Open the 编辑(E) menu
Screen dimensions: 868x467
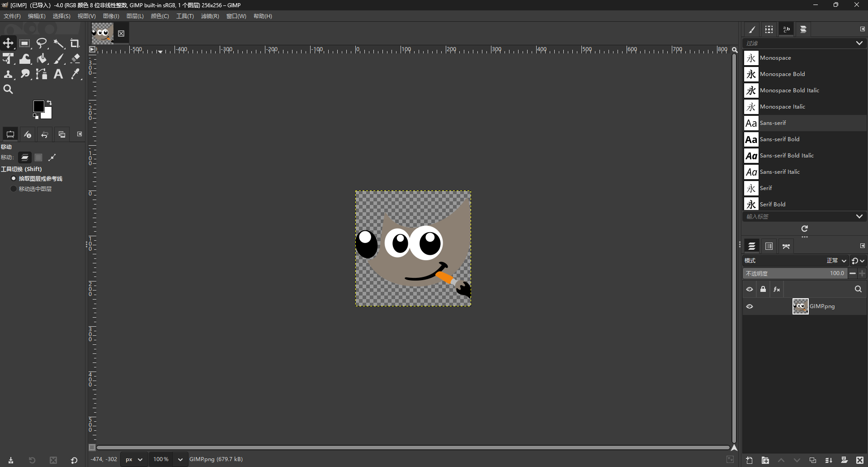click(x=37, y=16)
